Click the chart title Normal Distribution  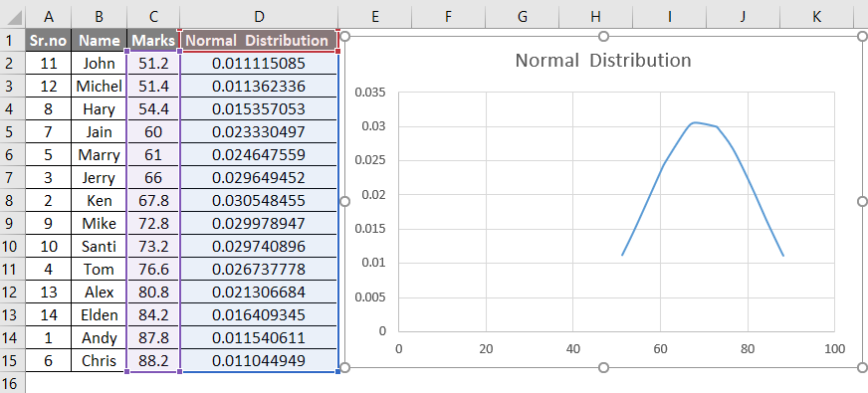click(603, 60)
